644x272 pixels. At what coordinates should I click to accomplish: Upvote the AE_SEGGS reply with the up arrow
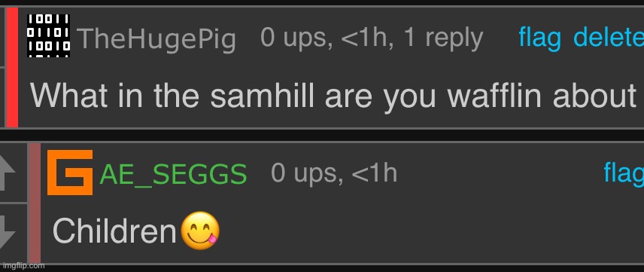tap(8, 173)
